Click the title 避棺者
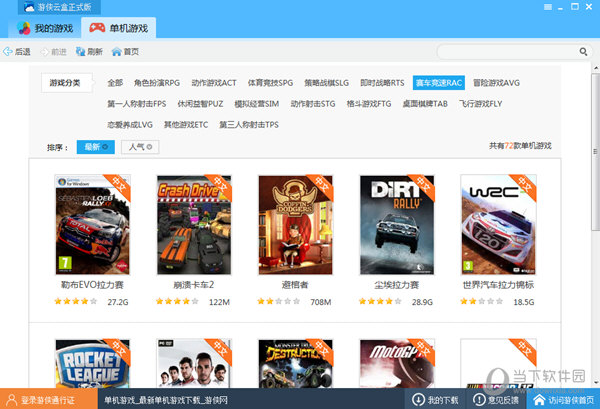 [x=295, y=285]
